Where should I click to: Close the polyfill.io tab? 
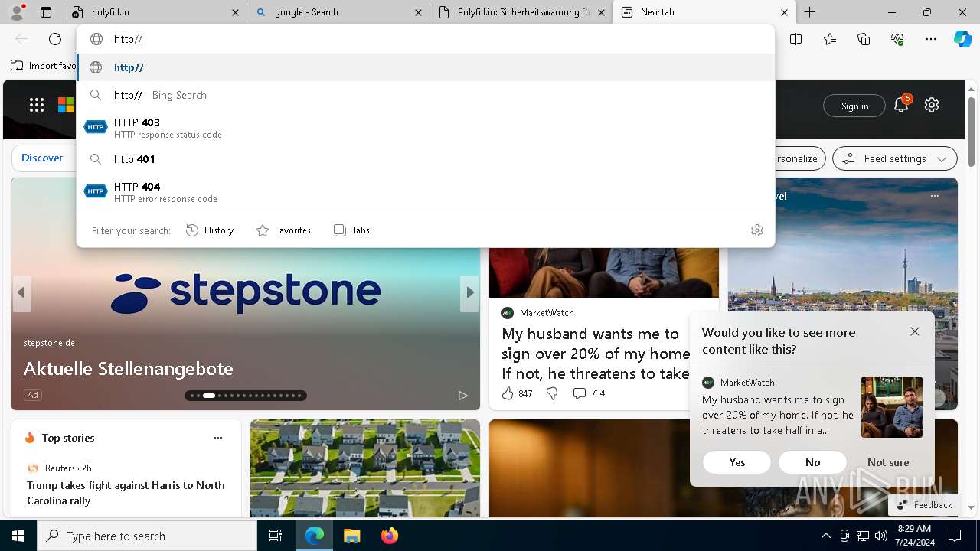pos(235,12)
